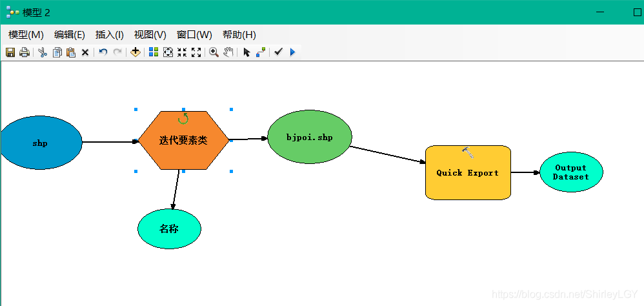Open the 模型(M) menu

pyautogui.click(x=26, y=35)
